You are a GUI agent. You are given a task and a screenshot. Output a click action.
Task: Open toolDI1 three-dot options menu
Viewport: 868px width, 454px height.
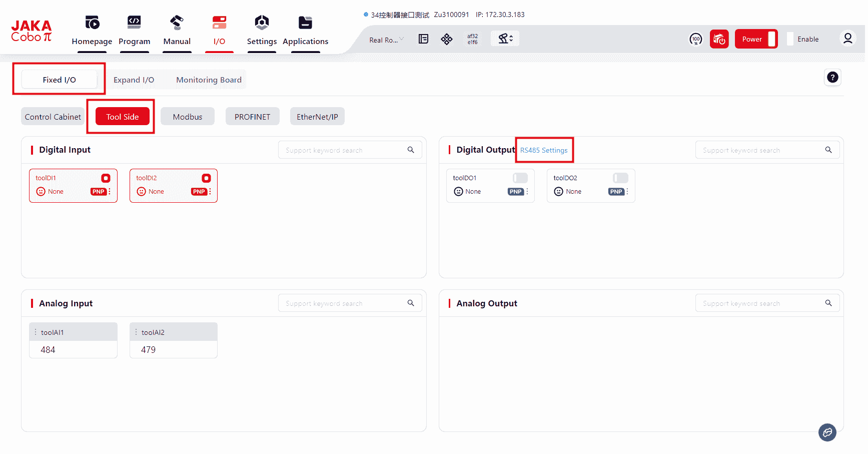click(110, 192)
